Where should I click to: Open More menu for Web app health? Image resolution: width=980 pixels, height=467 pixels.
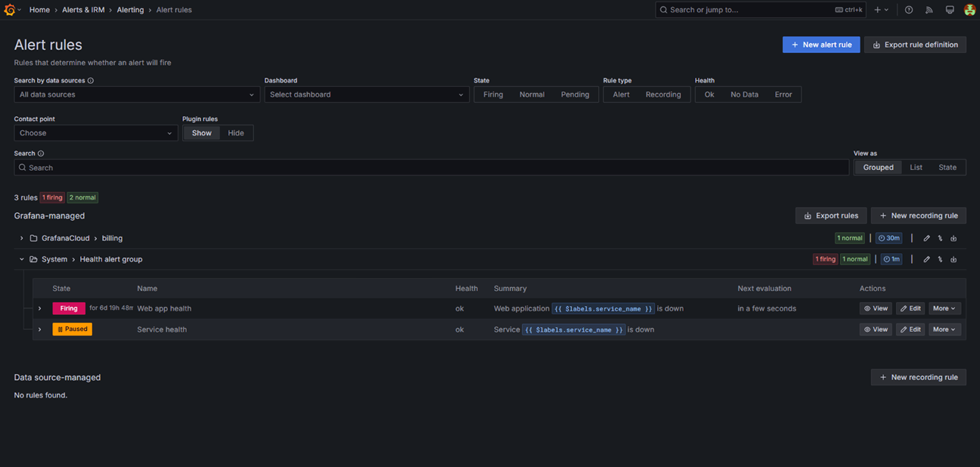(944, 309)
